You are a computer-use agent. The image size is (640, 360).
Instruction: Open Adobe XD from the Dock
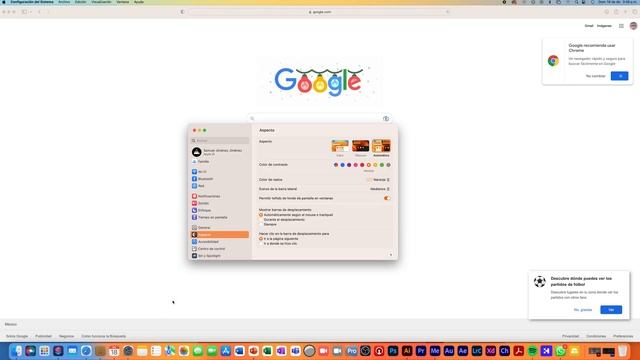[490, 351]
